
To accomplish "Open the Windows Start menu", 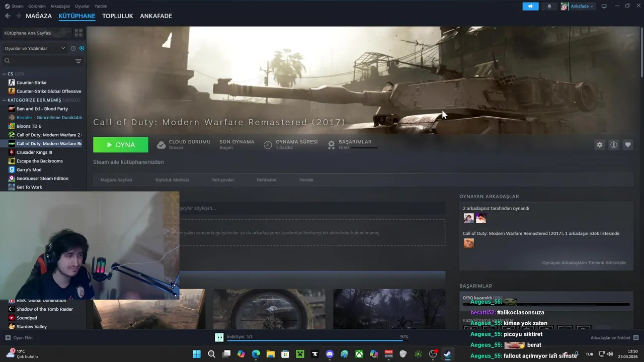I will point(197,354).
